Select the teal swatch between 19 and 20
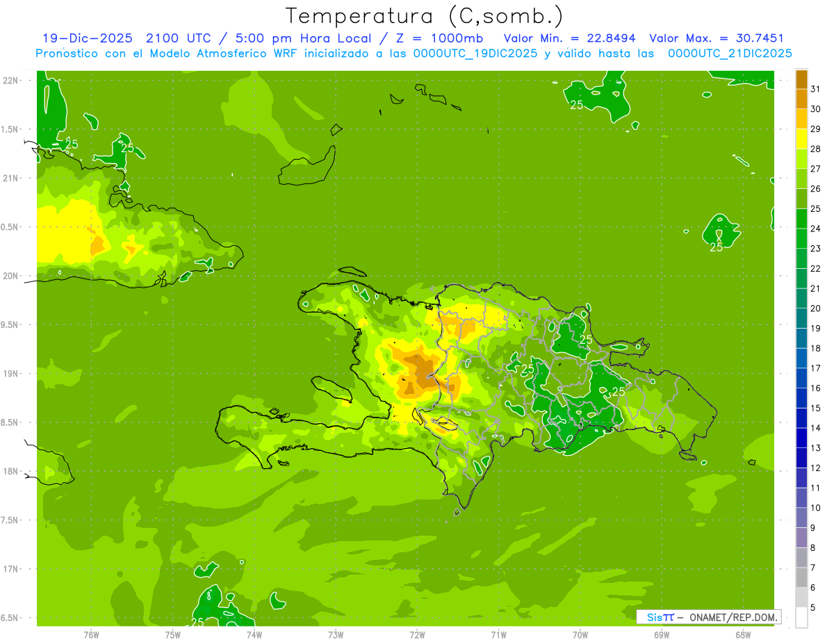The image size is (834, 644). [801, 318]
